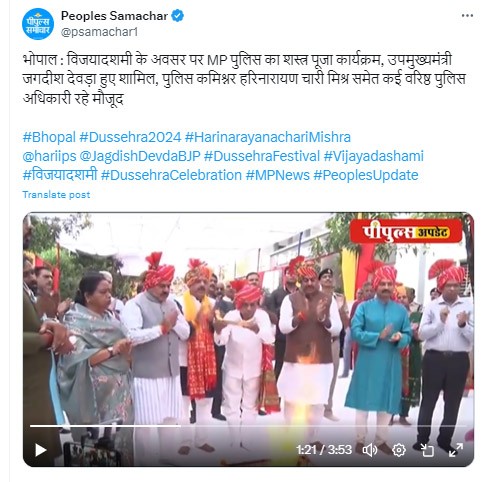Click the Peoples Samachar profile avatar
The height and width of the screenshot is (482, 485).
[38, 24]
